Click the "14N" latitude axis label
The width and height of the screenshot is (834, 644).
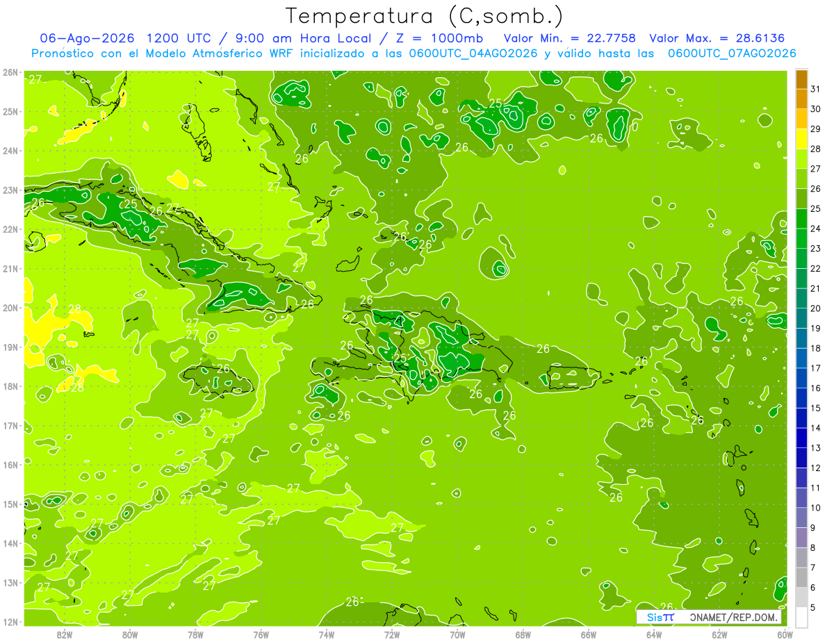[11, 543]
